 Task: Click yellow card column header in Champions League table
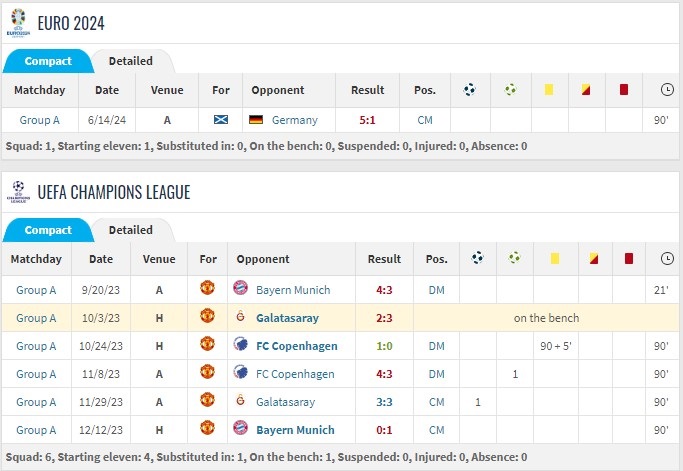(555, 259)
